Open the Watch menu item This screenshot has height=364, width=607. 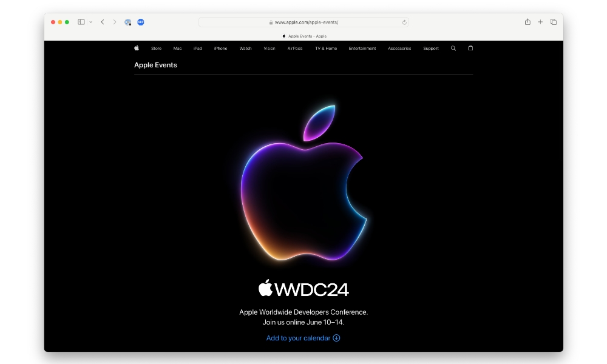tap(245, 49)
